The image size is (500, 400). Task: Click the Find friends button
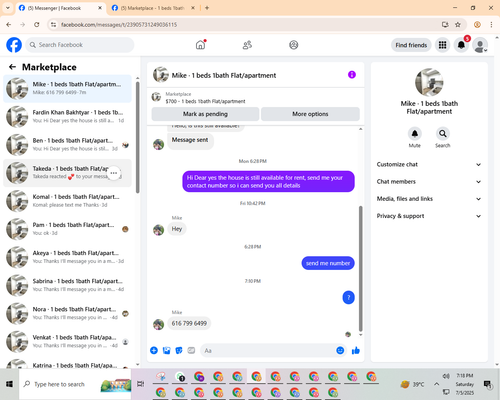[411, 45]
